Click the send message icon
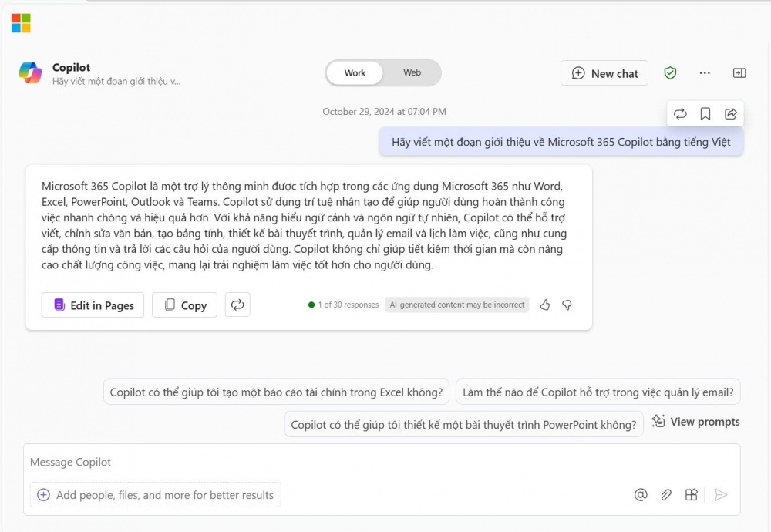The image size is (771, 532). (720, 494)
